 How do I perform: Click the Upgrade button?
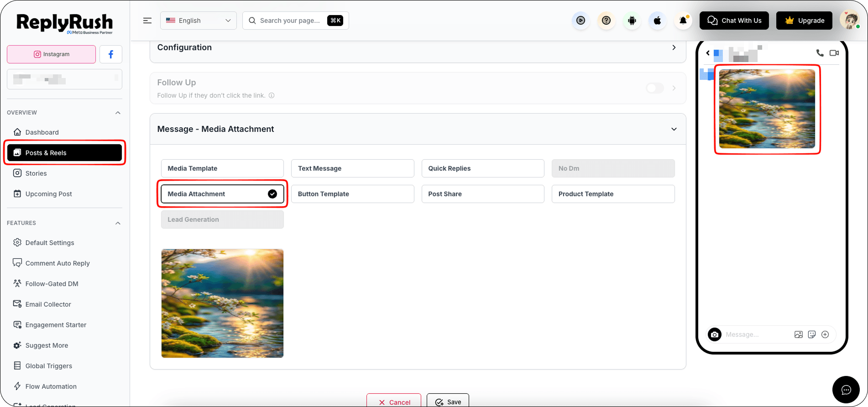804,21
